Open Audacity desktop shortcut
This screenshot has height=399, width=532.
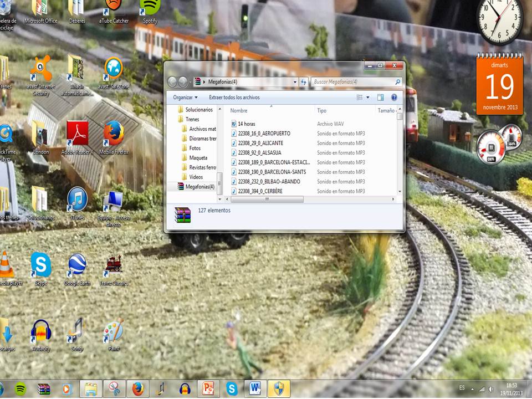(x=40, y=335)
